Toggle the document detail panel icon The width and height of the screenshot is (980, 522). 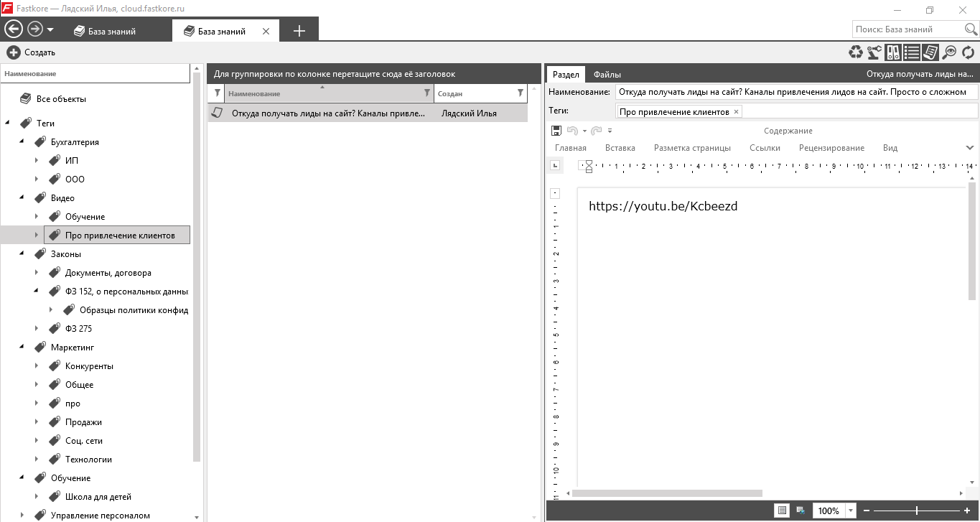click(930, 52)
